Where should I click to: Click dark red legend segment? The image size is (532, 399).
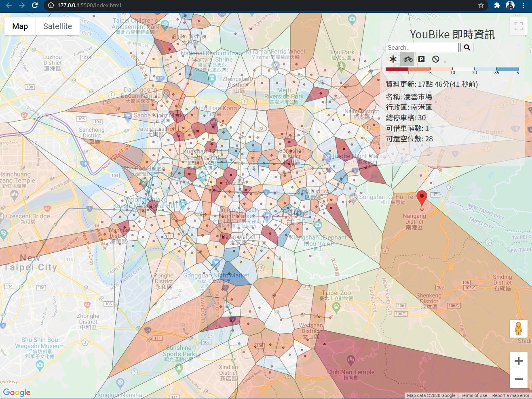(x=397, y=69)
